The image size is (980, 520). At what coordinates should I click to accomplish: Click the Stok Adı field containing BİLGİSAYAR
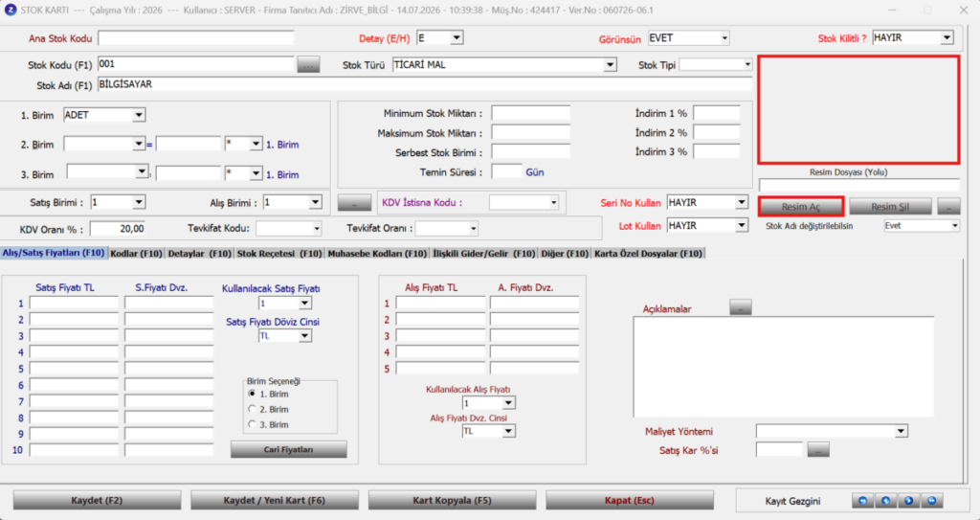click(x=425, y=84)
